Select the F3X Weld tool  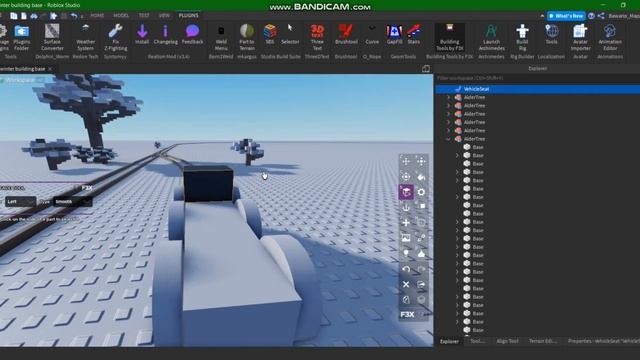(x=421, y=238)
